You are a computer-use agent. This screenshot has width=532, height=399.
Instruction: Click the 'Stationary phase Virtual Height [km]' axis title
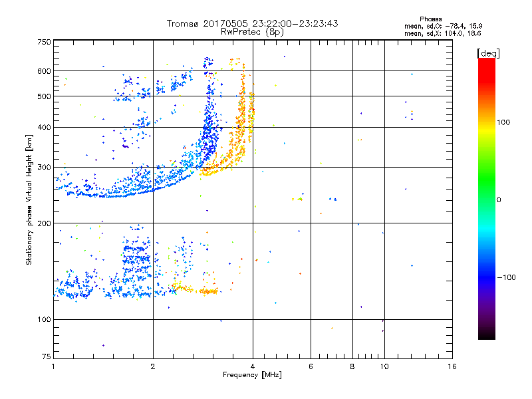[29, 199]
